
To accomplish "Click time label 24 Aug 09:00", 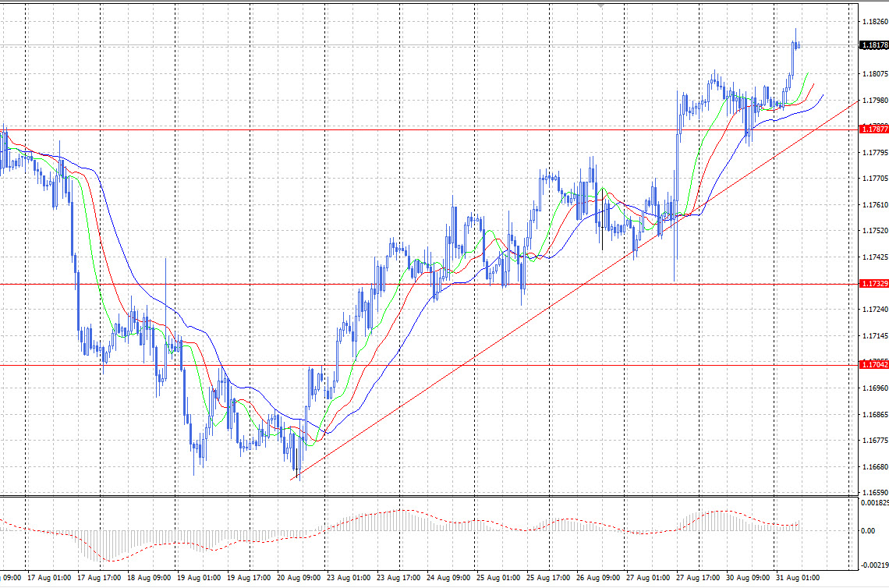I will coord(448,578).
